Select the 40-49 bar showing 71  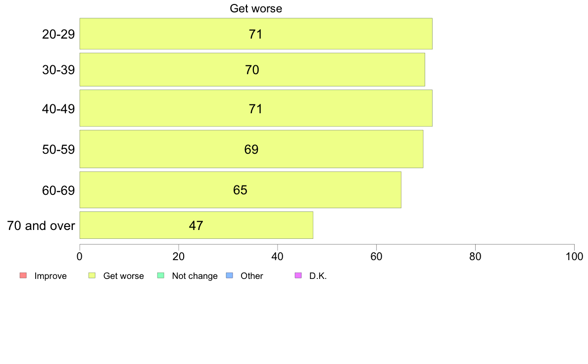256,108
